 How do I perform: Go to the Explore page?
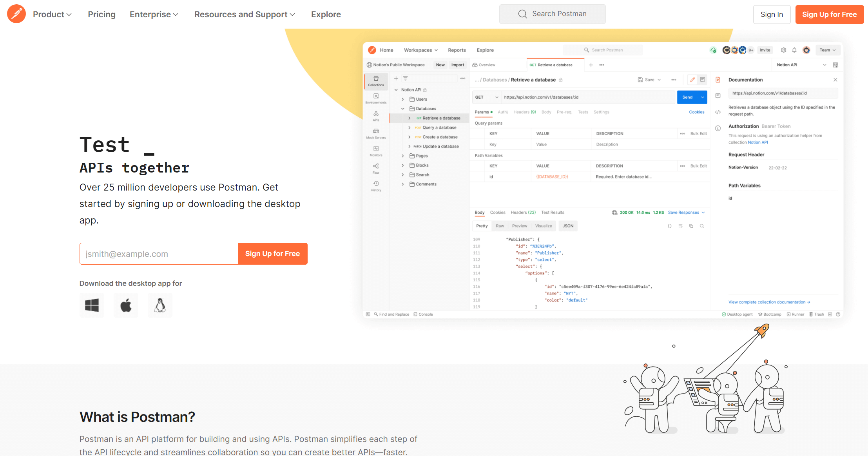click(x=326, y=15)
